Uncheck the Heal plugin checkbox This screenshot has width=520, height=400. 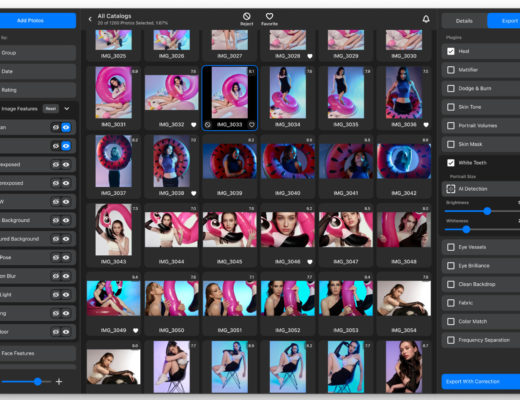coord(451,51)
